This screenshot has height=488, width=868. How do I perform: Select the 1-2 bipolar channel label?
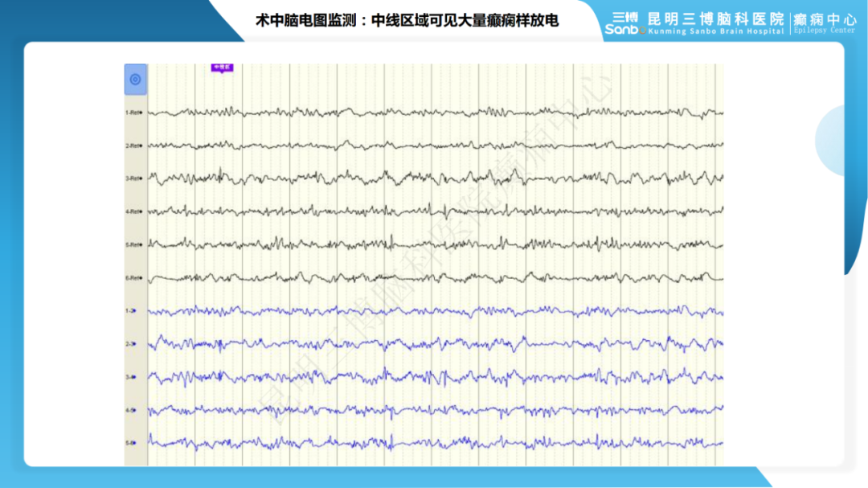[x=131, y=311]
